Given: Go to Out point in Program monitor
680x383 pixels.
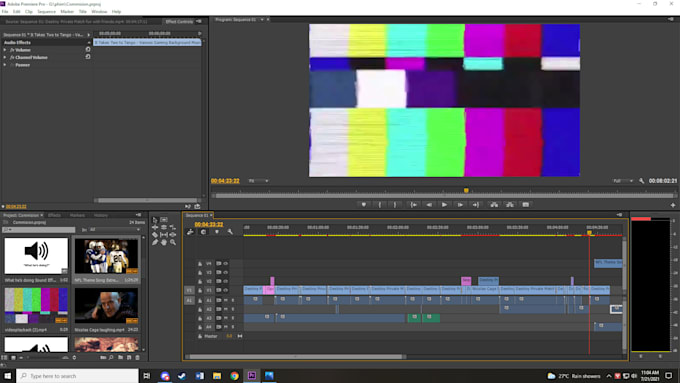Looking at the screenshot, I should 476,205.
